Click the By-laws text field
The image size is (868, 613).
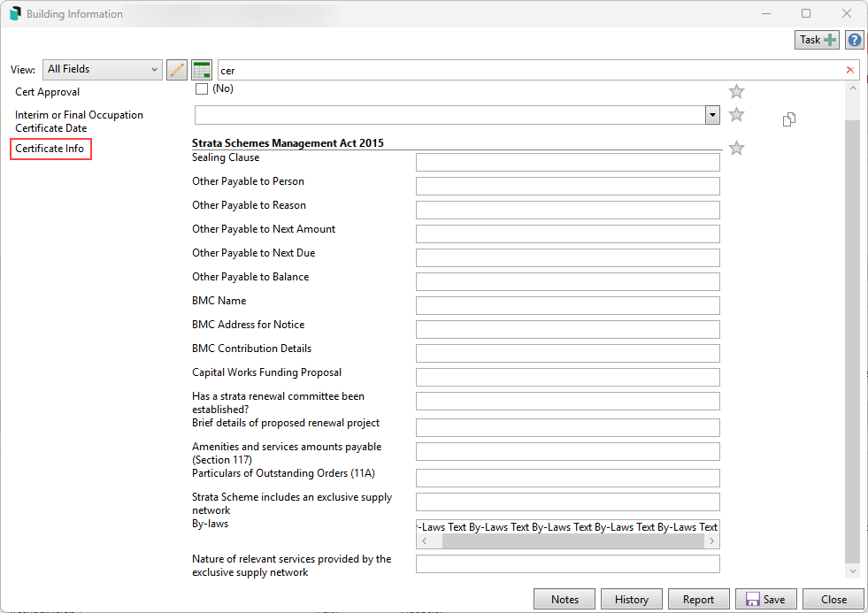coord(567,526)
